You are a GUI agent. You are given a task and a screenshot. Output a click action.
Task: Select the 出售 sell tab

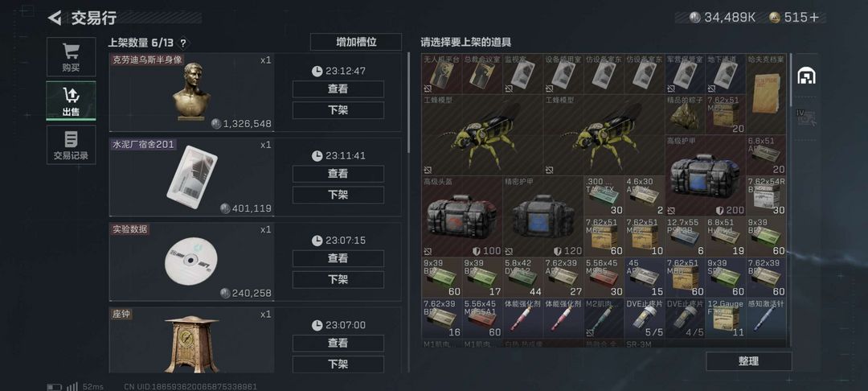(71, 101)
